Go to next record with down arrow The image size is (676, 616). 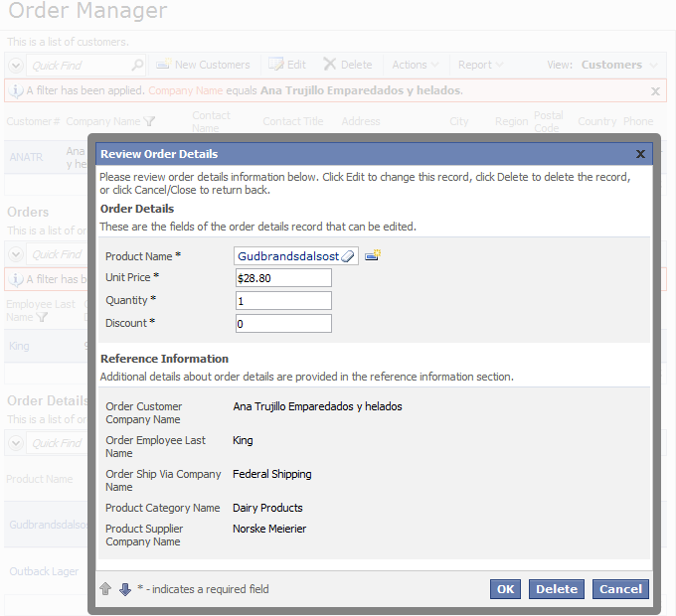[125, 589]
